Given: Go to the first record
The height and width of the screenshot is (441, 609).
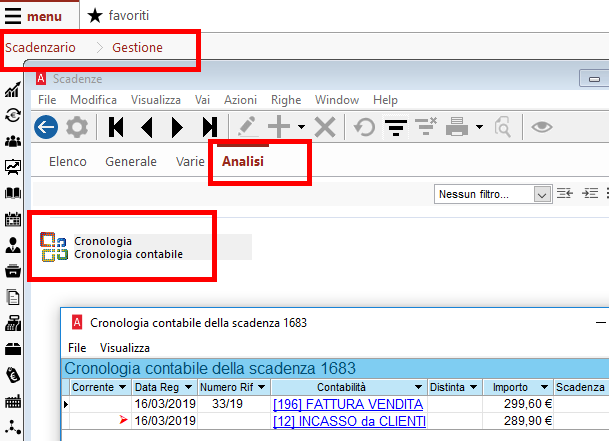Looking at the screenshot, I should [x=116, y=127].
